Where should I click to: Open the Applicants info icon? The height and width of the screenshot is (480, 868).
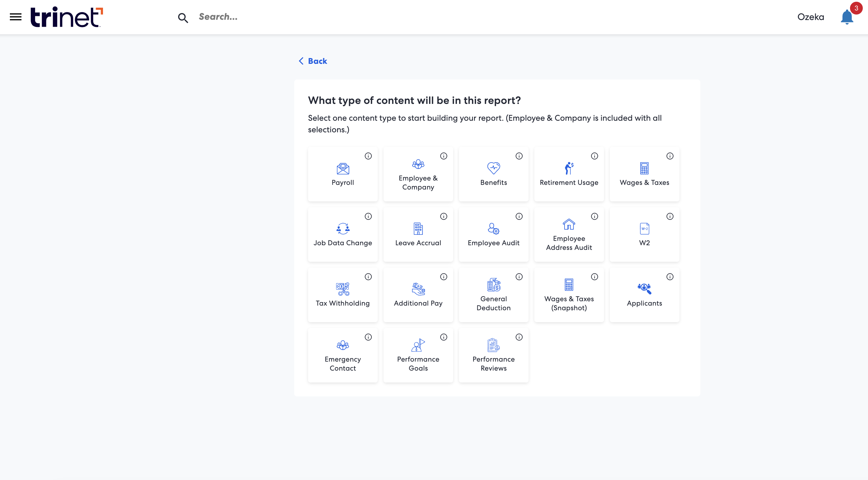(670, 277)
